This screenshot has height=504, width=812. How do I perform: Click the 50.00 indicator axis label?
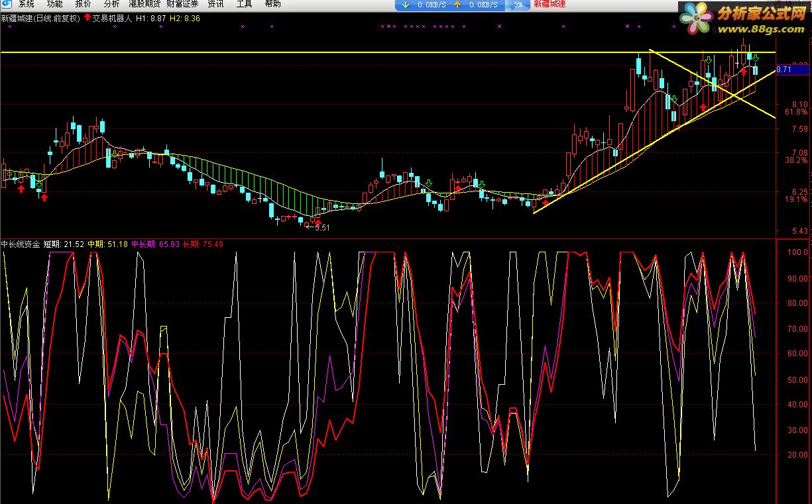797,379
